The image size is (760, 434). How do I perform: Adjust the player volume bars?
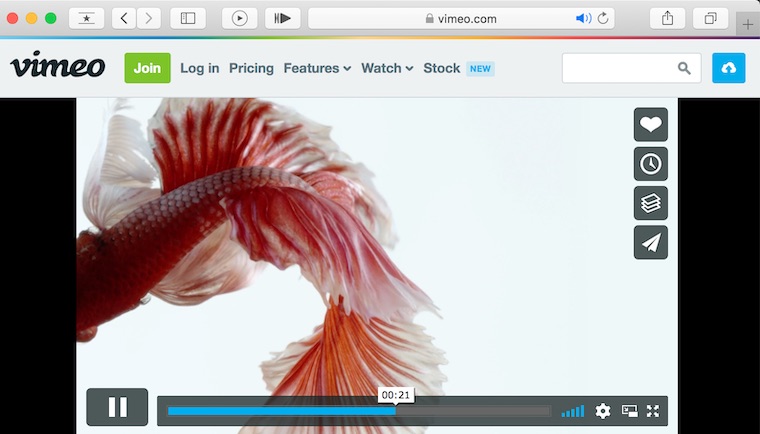[x=573, y=411]
